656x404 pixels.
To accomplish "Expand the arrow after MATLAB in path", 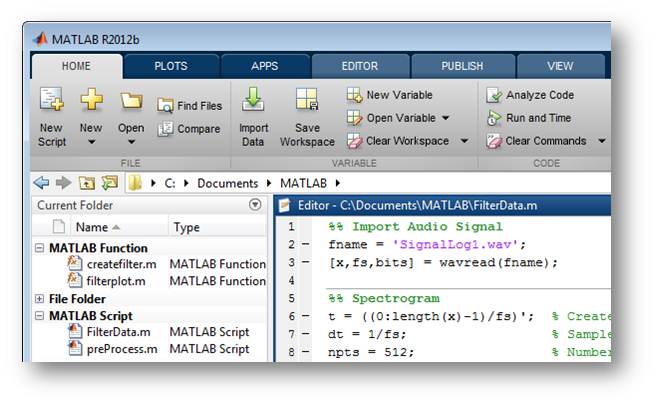I will point(338,183).
